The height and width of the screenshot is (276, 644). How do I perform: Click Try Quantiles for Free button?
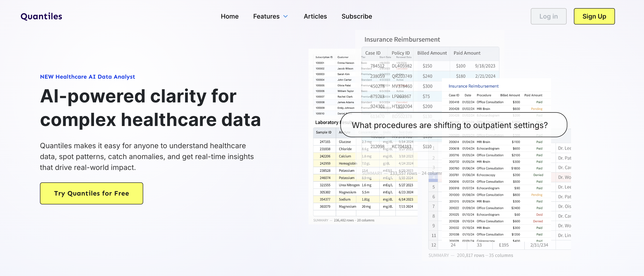(x=91, y=193)
